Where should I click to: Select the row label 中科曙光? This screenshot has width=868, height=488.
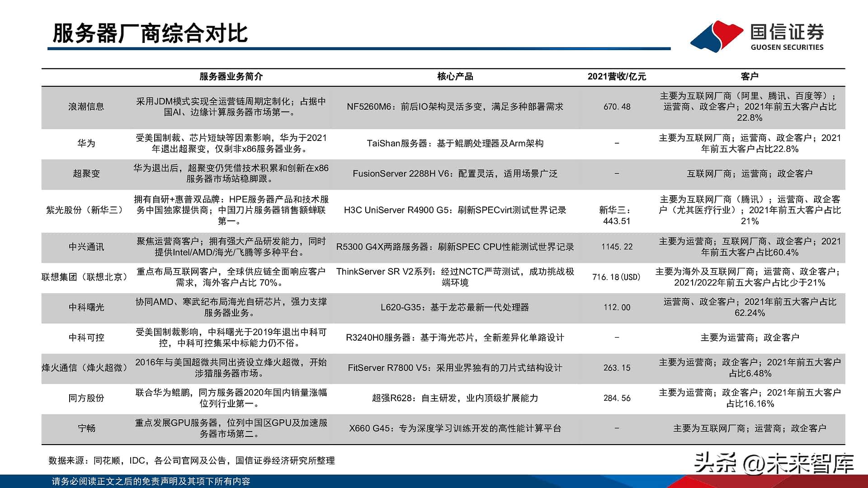tap(86, 307)
